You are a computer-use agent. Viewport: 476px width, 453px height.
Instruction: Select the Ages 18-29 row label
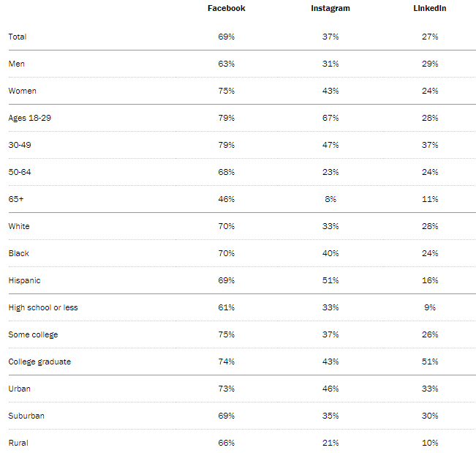29,118
